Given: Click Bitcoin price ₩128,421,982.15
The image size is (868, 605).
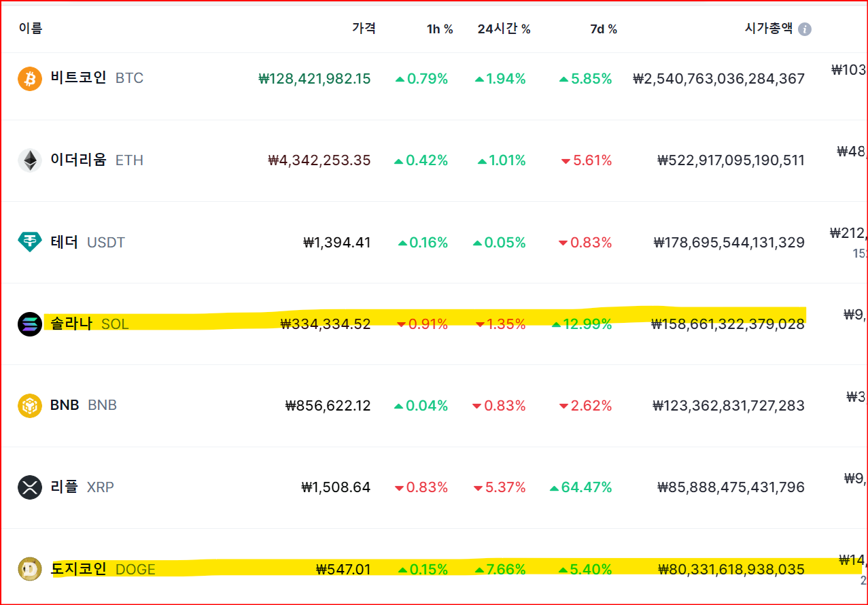Looking at the screenshot, I should coord(315,79).
